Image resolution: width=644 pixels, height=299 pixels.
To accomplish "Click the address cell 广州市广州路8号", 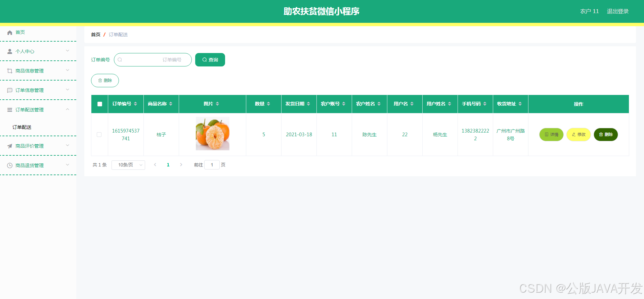I will [x=511, y=135].
